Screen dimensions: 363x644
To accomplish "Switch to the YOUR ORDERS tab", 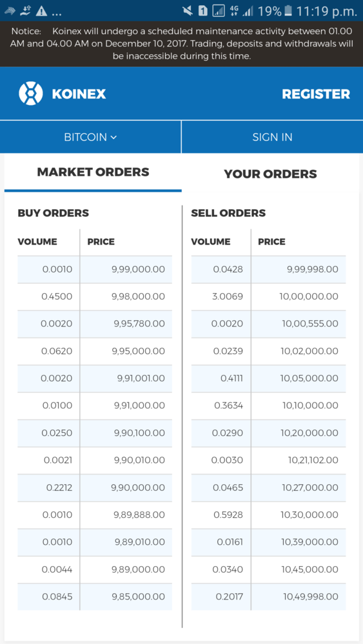I will [x=271, y=174].
